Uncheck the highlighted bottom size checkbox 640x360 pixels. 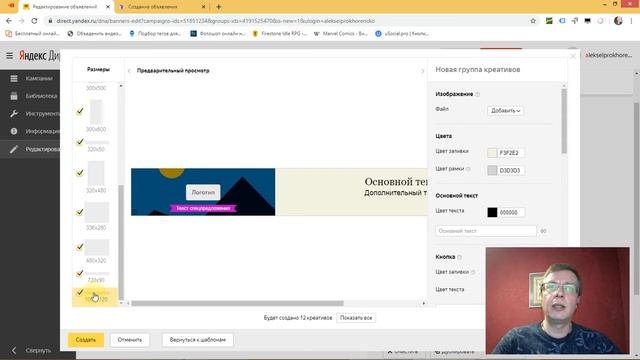[80, 292]
